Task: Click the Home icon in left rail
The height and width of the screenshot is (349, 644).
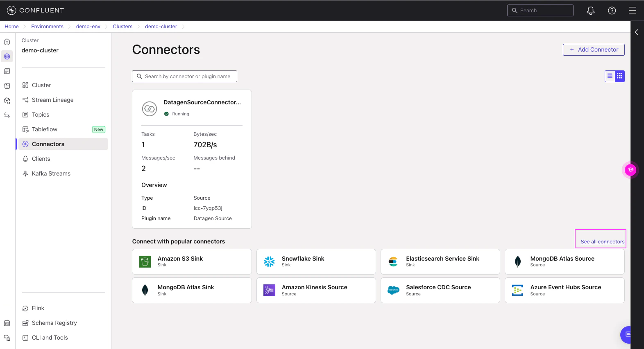Action: 7,42
